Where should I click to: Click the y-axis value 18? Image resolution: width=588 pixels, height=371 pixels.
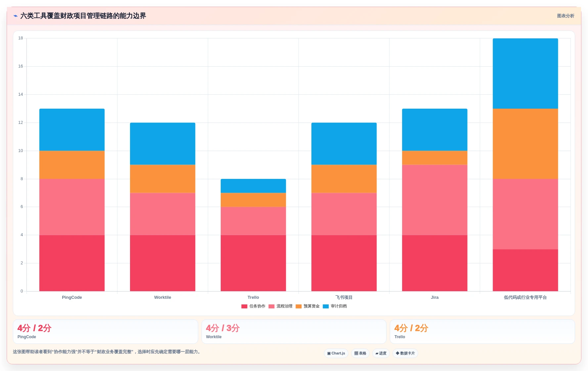click(21, 38)
